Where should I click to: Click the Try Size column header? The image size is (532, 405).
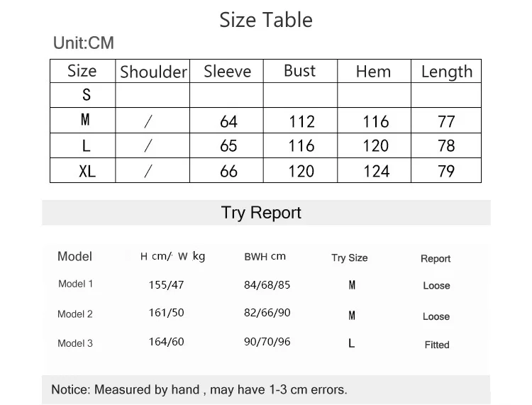[x=350, y=258]
